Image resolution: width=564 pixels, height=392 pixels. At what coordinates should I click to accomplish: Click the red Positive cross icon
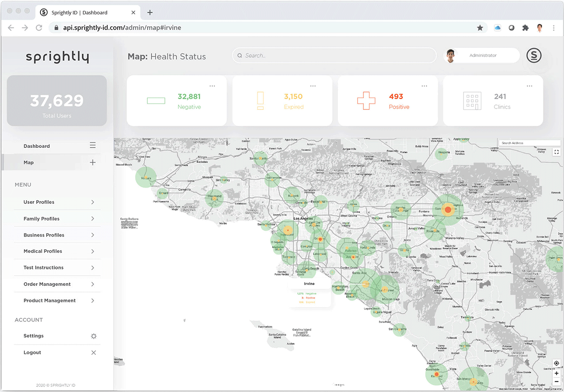pyautogui.click(x=366, y=101)
